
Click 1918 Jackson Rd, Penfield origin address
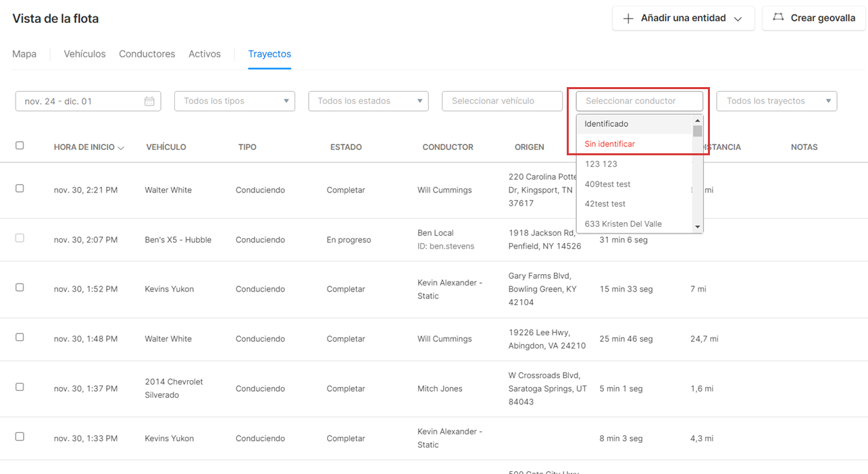[545, 240]
